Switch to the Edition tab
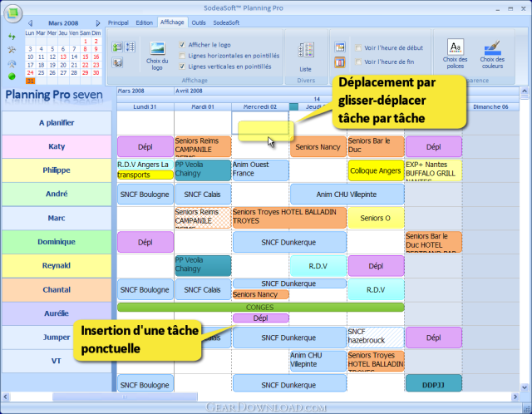 [144, 22]
